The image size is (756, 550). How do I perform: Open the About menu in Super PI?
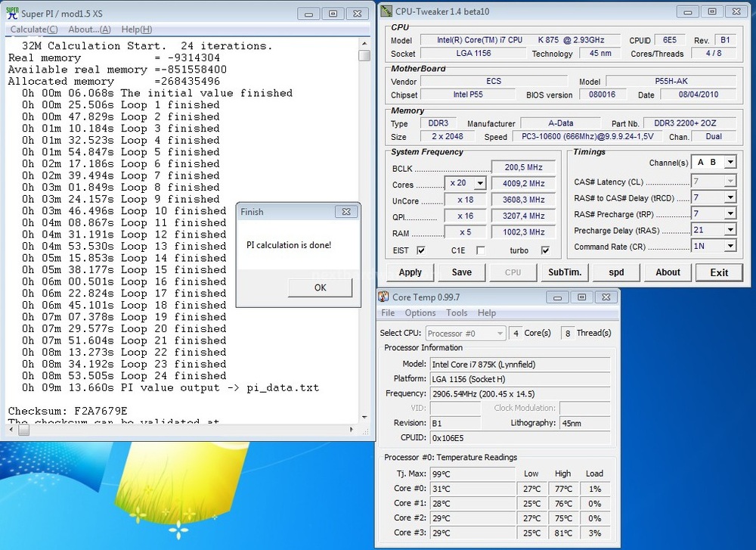tap(89, 30)
